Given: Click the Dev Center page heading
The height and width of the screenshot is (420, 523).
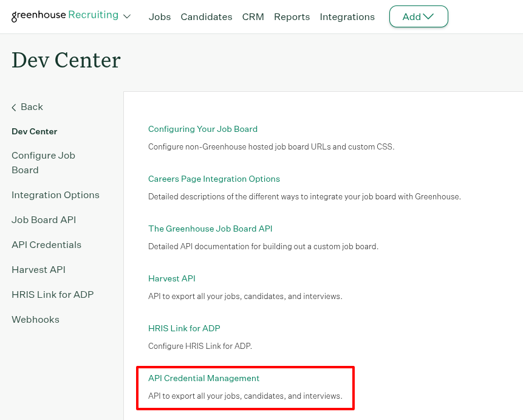Looking at the screenshot, I should click(x=66, y=60).
